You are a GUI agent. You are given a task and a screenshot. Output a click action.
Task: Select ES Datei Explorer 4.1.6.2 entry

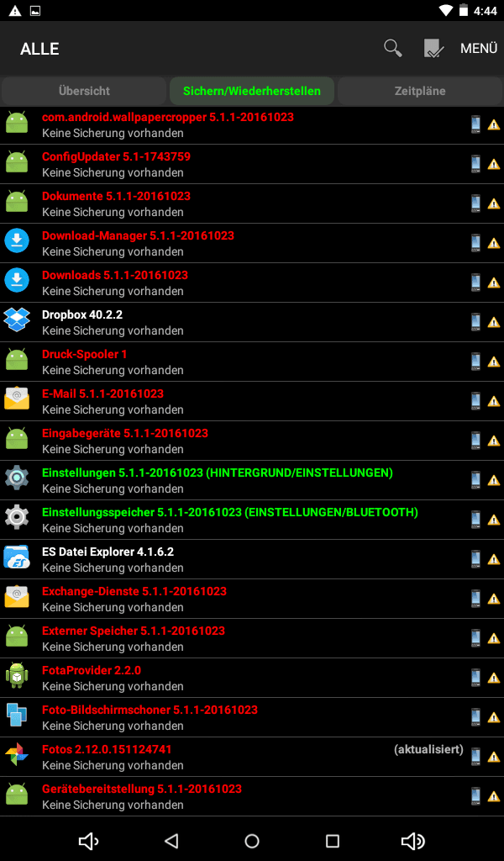252,559
